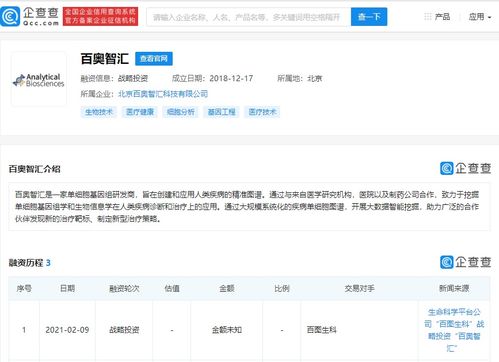The height and width of the screenshot is (362, 499).
Task: Select the 生物技术 tag
Action: coord(99,112)
